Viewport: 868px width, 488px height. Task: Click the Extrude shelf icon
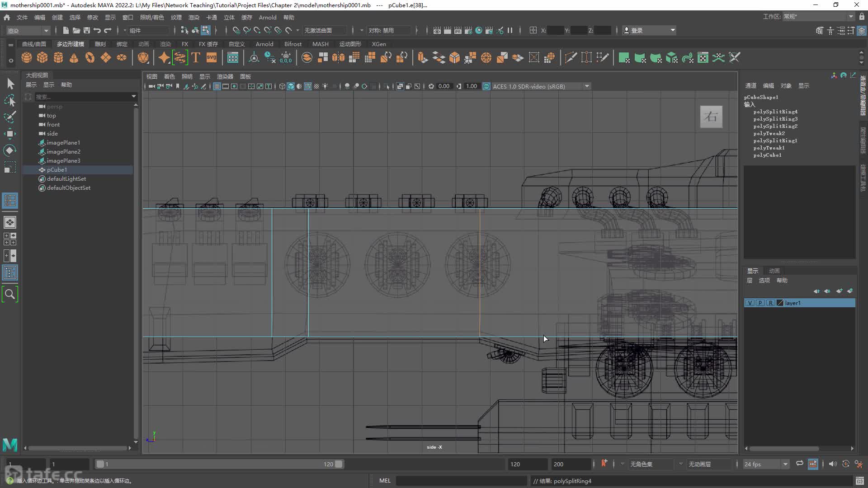(423, 58)
